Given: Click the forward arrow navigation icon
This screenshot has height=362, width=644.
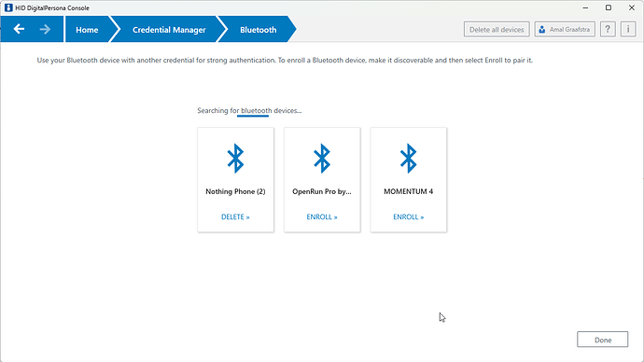Looking at the screenshot, I should point(45,29).
